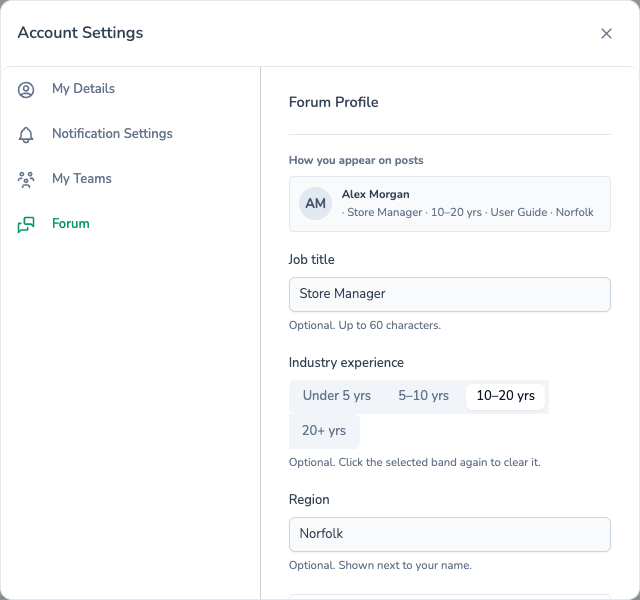Select the Under 5 yrs experience band
The width and height of the screenshot is (640, 600).
[x=337, y=396]
